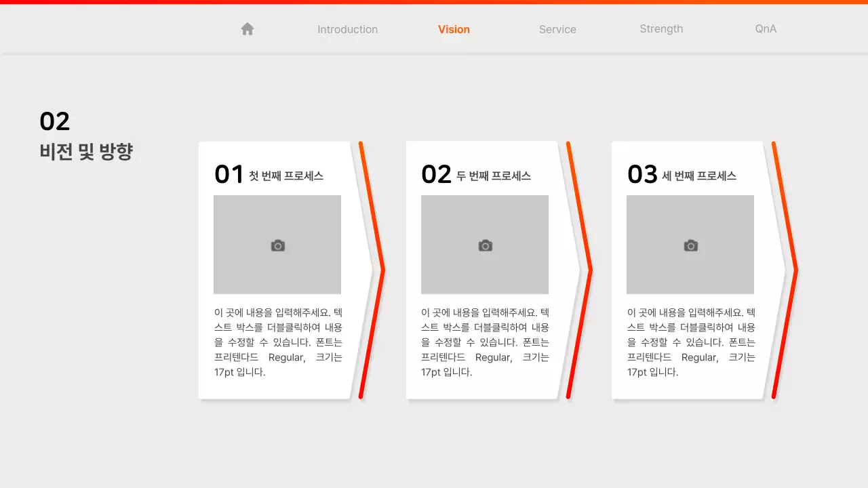Click the active Vision navigation link
This screenshot has height=488, width=868.
(453, 29)
